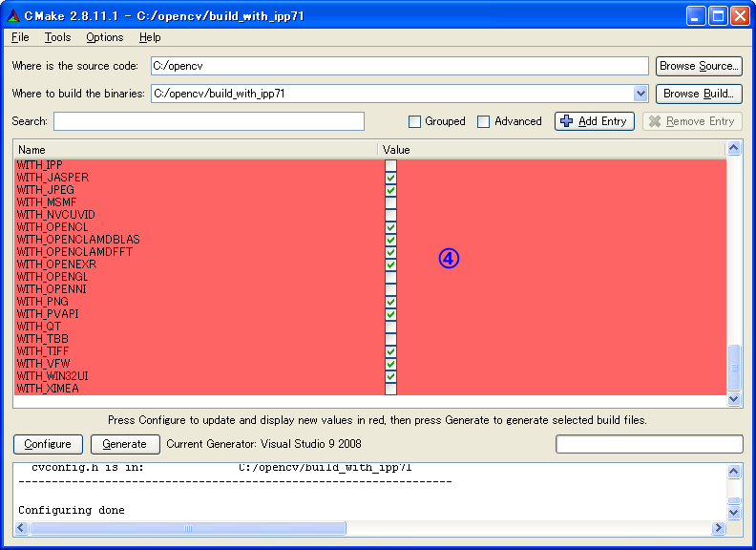Expand the build binaries path dropdown
Screen dimensions: 756x550
pyautogui.click(x=640, y=94)
